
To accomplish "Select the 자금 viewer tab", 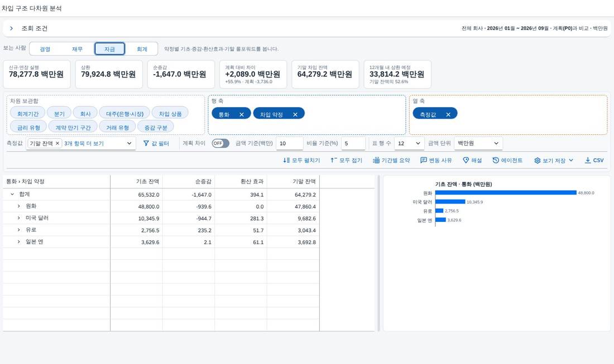I will coord(109,49).
